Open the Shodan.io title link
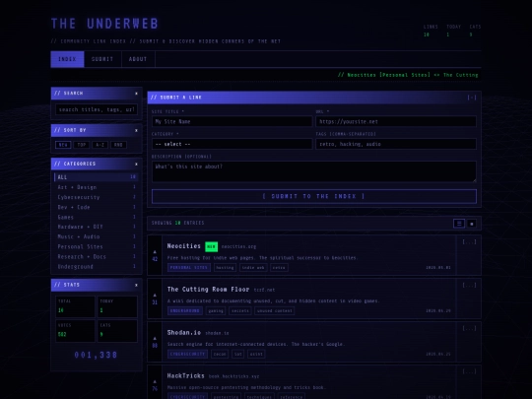Screen dimensions: 532x399 click(184, 333)
